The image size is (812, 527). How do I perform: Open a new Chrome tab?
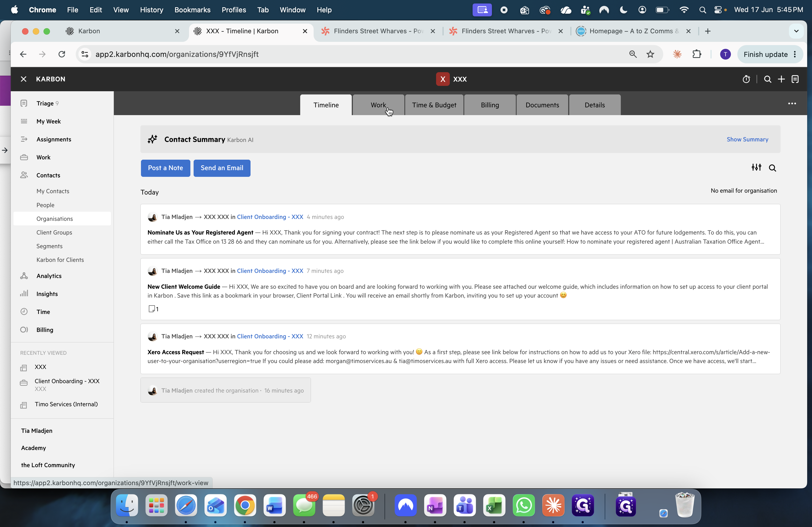[708, 31]
